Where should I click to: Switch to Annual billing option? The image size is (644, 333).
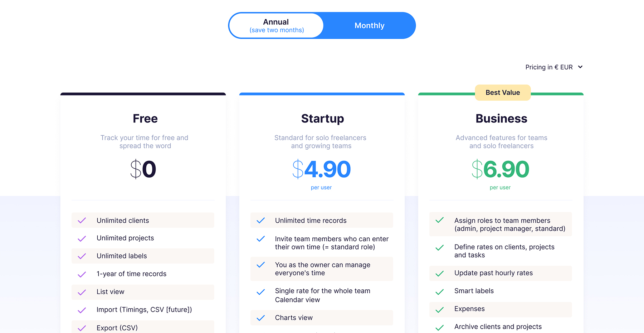[276, 25]
